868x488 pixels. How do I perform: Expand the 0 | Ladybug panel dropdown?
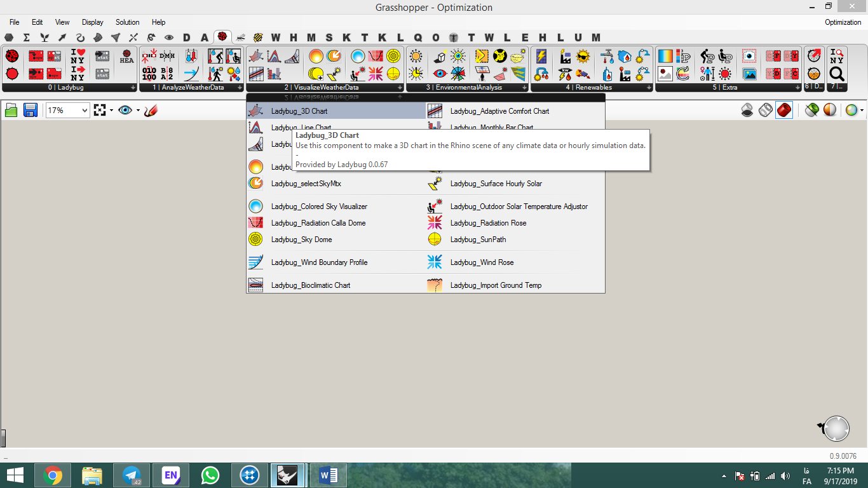point(133,88)
